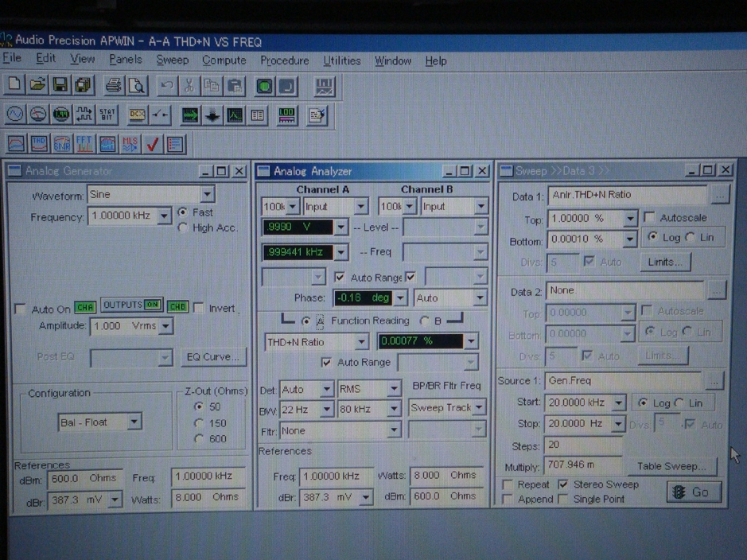Open the DCX panel icon
Image resolution: width=747 pixels, height=560 pixels.
click(x=137, y=115)
